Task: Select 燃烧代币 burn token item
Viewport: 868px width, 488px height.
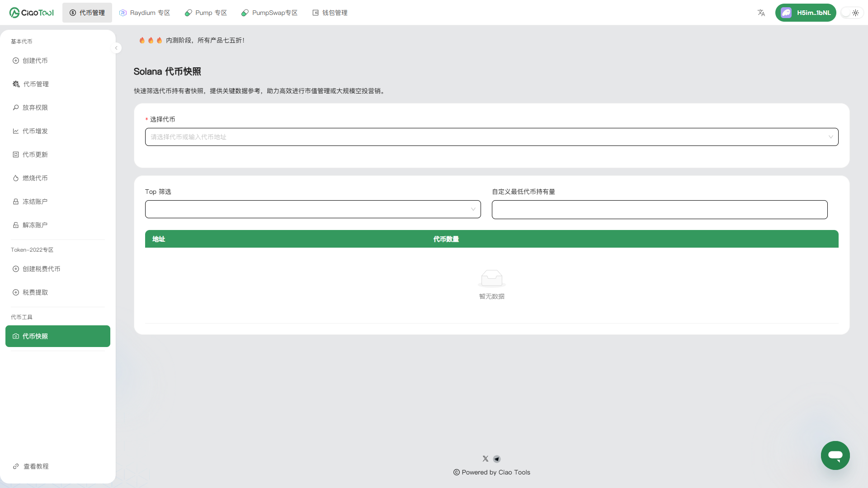Action: tap(35, 178)
